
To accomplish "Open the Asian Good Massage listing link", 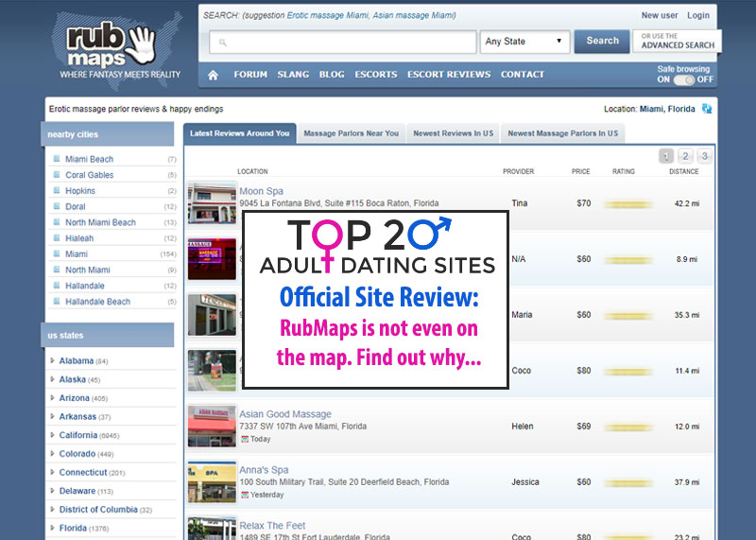I will [x=285, y=414].
